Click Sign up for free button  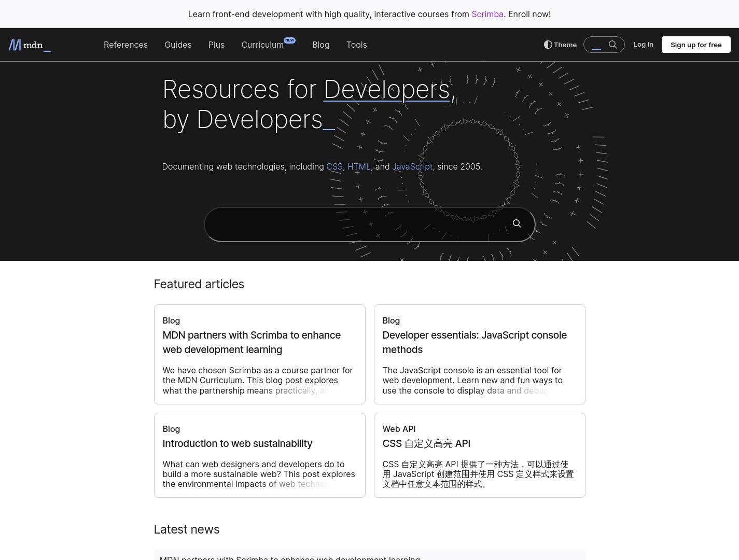696,45
